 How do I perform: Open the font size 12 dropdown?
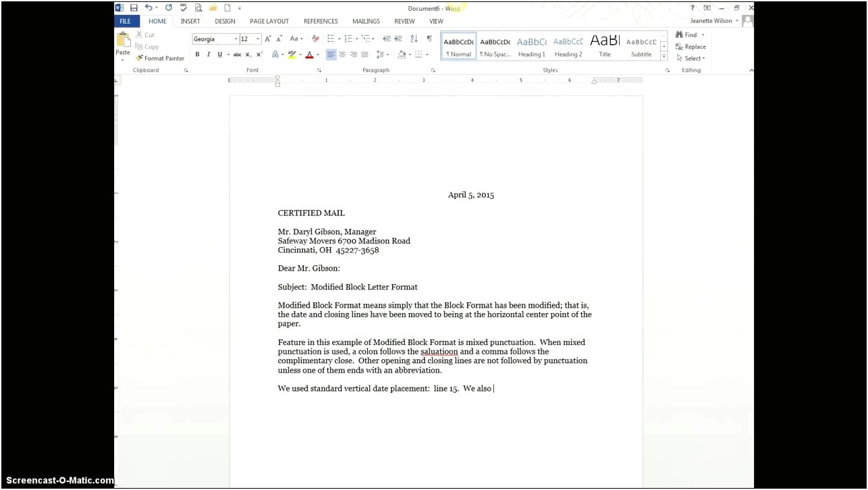(x=258, y=39)
